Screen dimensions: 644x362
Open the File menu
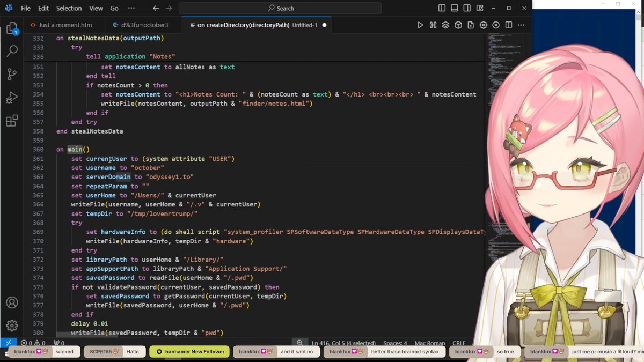coord(26,8)
